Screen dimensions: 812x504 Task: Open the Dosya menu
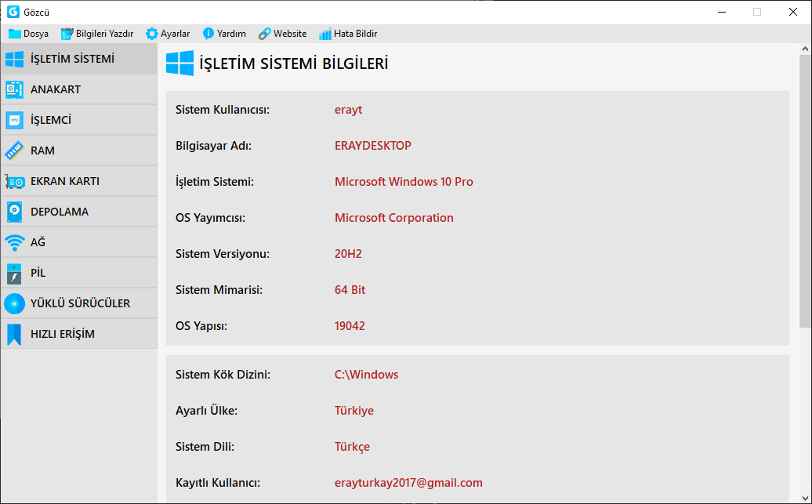pos(28,34)
